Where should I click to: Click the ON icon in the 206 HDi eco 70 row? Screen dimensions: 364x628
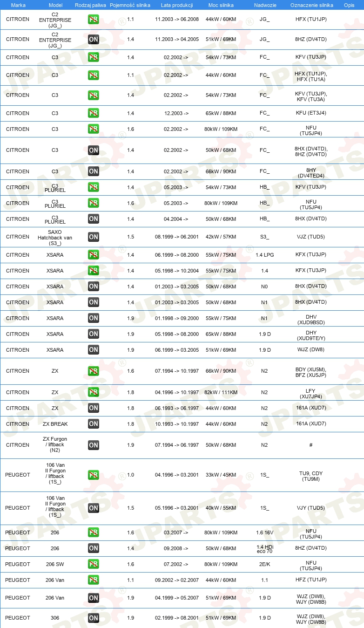coord(94,548)
